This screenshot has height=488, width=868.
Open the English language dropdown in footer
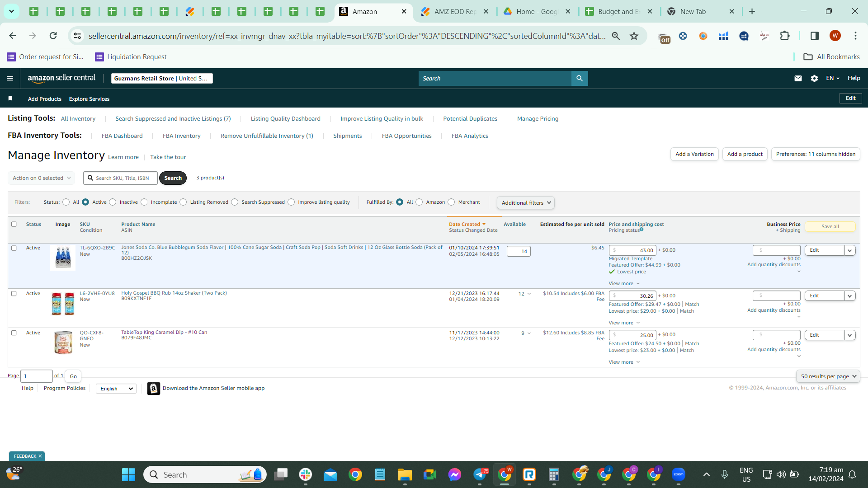[116, 389]
